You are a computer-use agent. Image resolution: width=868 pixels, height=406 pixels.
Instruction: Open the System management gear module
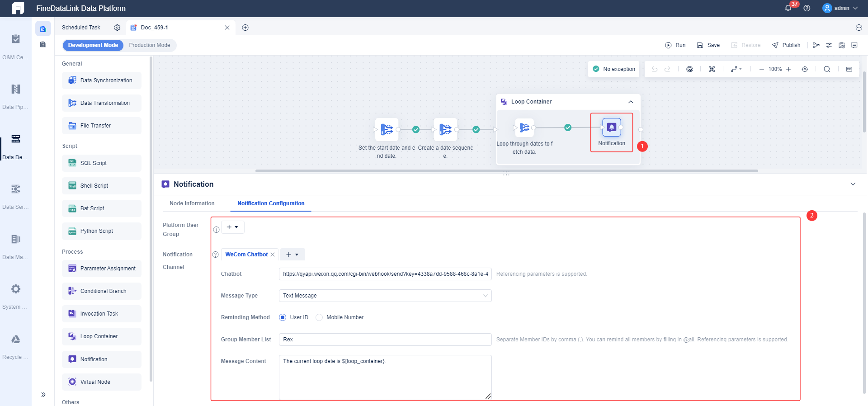click(x=16, y=295)
